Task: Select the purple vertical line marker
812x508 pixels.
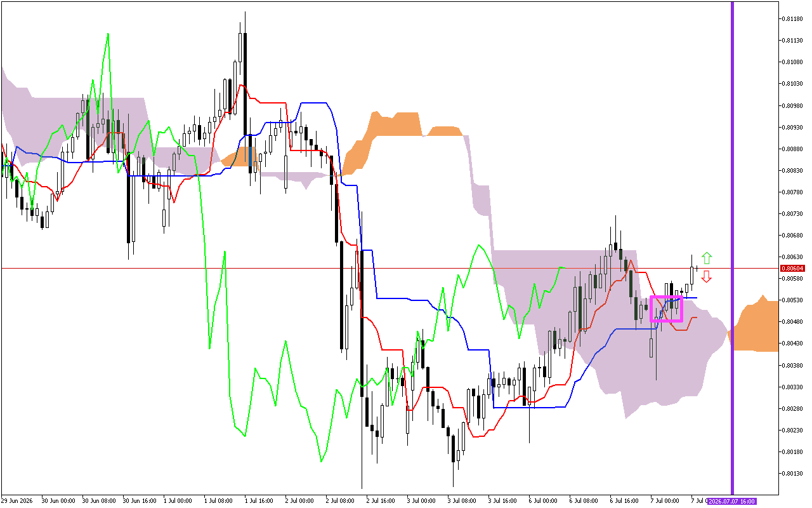Action: pyautogui.click(x=732, y=248)
